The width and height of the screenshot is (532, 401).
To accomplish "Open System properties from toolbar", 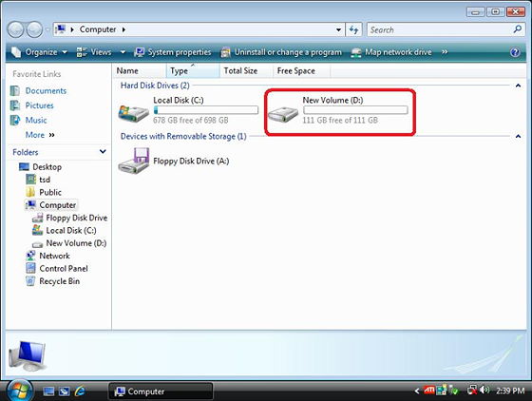I will [x=173, y=52].
